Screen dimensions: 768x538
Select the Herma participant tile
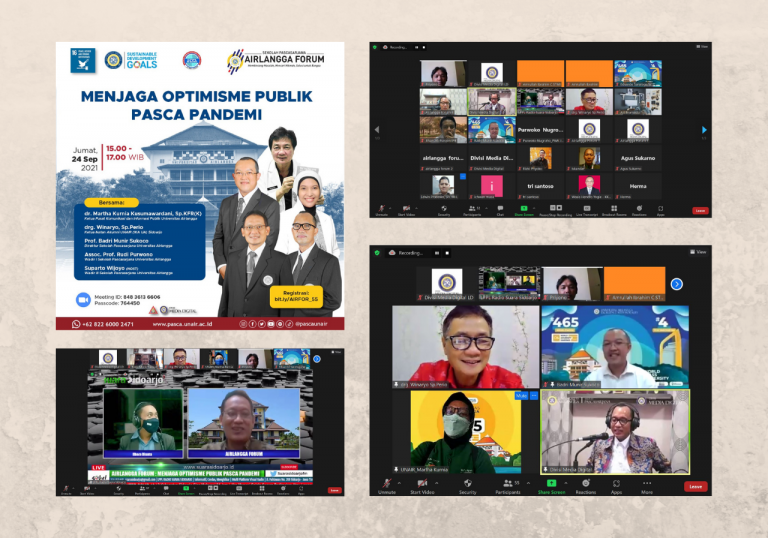(638, 186)
